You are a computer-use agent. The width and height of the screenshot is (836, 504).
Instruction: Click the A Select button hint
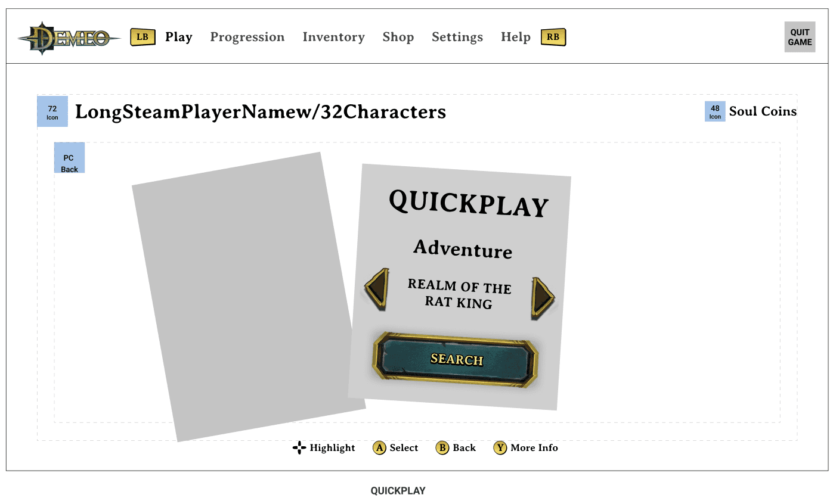click(396, 448)
